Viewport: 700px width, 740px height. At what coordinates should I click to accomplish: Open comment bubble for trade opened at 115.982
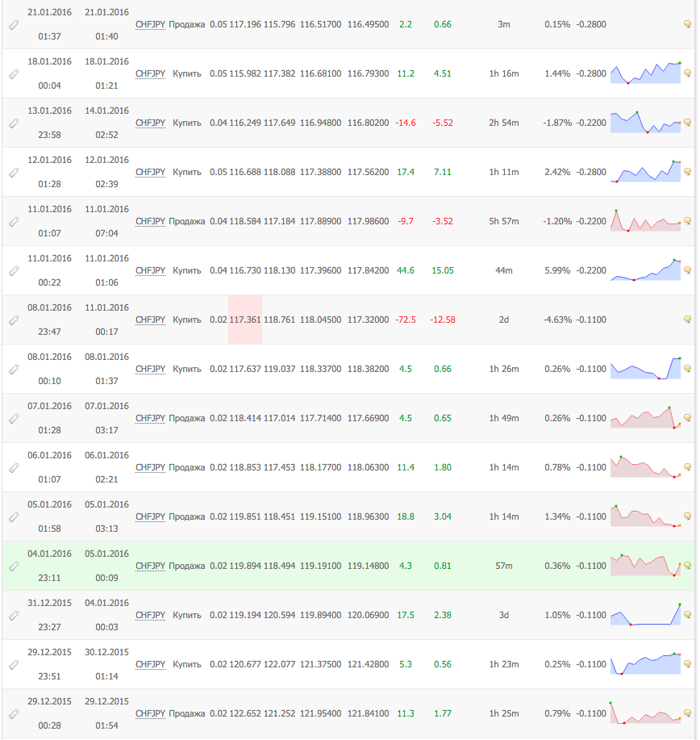[687, 73]
